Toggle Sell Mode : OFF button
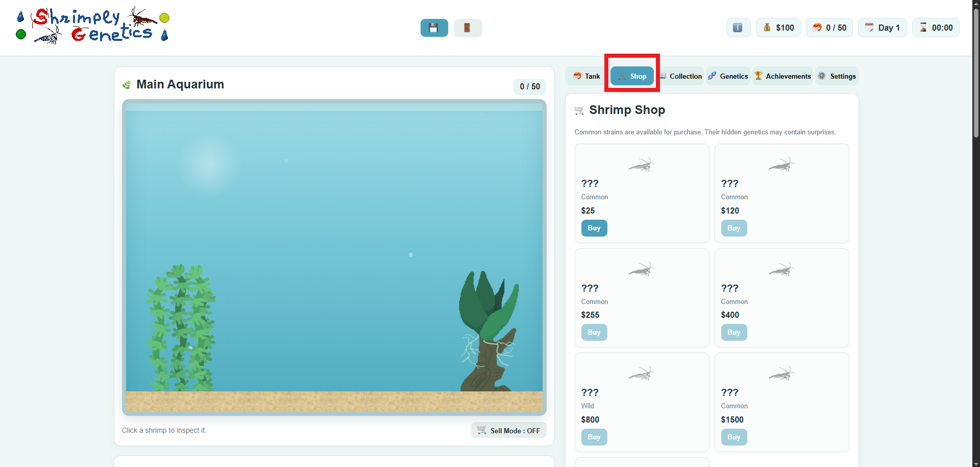 [x=508, y=430]
